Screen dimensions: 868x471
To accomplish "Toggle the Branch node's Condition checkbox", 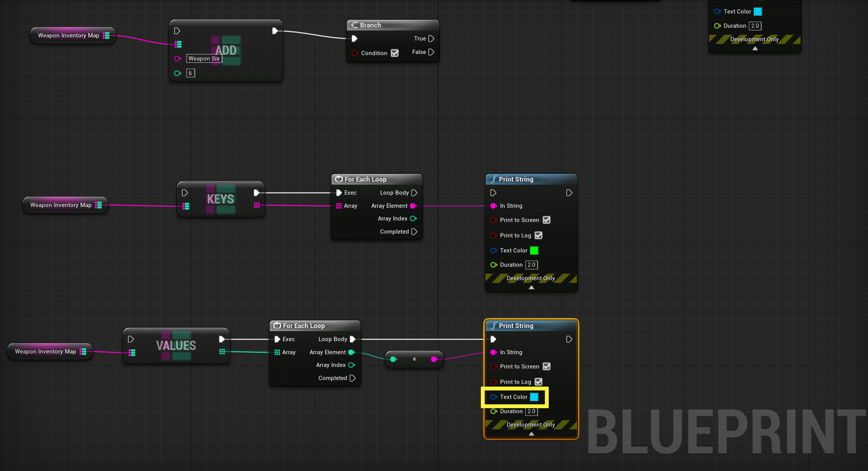I will coord(394,53).
